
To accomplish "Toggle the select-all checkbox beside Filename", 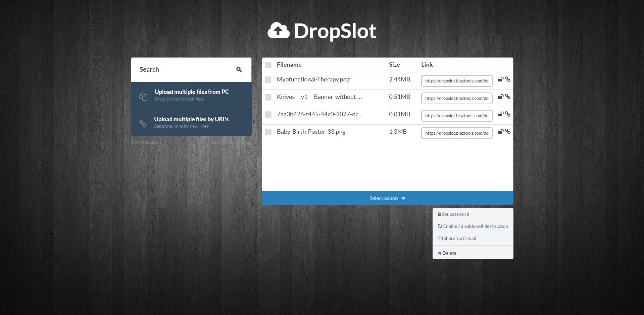I will point(268,65).
